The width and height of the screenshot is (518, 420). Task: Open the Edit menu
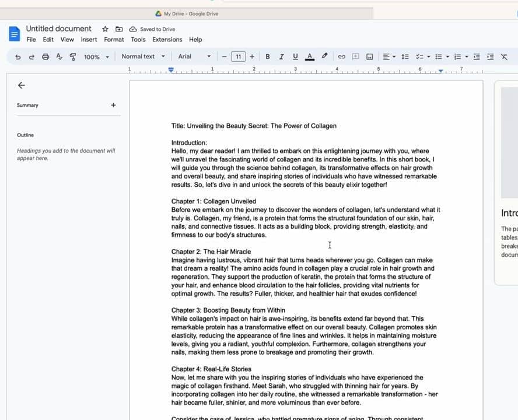pos(48,40)
